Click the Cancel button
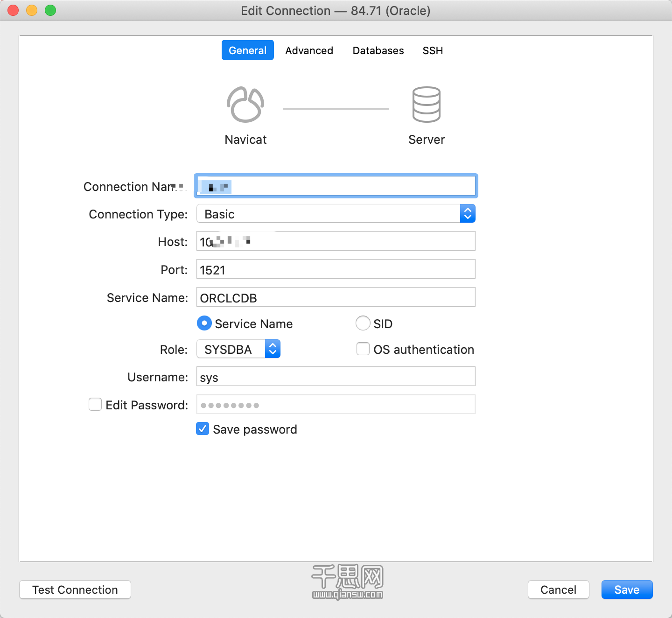Image resolution: width=672 pixels, height=618 pixels. pyautogui.click(x=559, y=590)
